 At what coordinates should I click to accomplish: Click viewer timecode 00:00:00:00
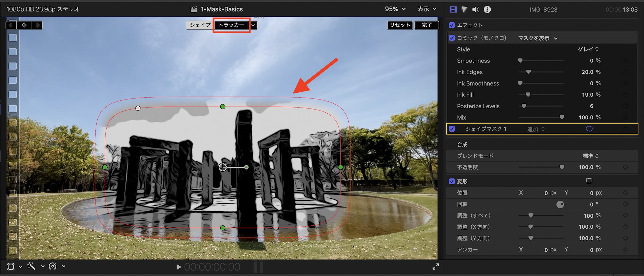coord(212,267)
